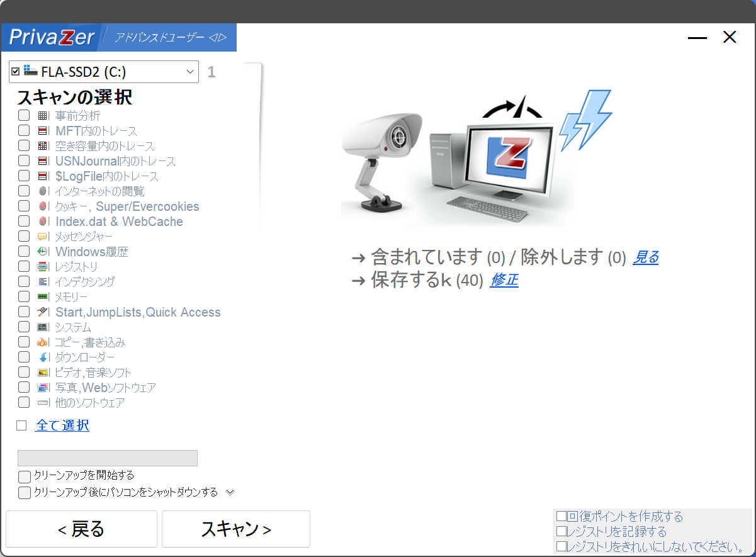Tick the メモリー checkbox

pyautogui.click(x=24, y=296)
